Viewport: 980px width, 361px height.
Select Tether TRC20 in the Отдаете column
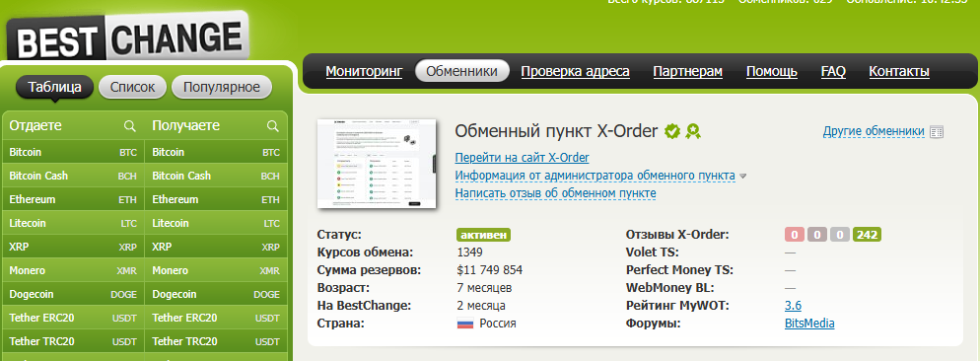pyautogui.click(x=73, y=341)
